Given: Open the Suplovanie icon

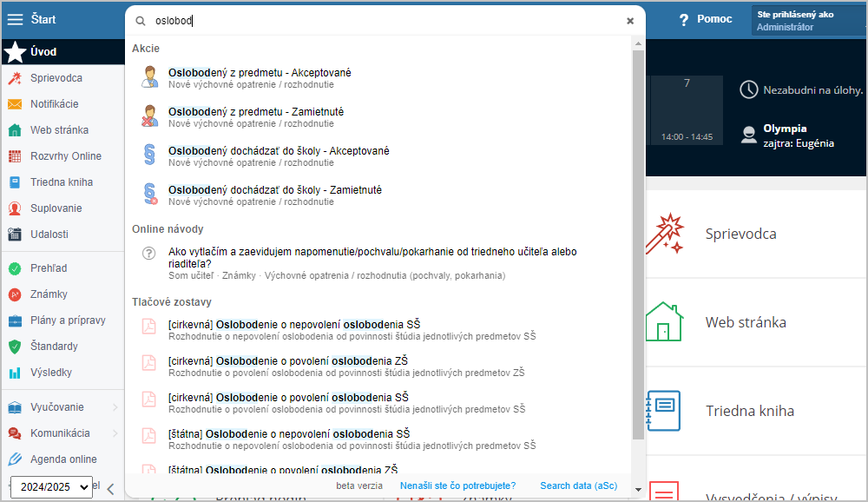Looking at the screenshot, I should click(15, 208).
